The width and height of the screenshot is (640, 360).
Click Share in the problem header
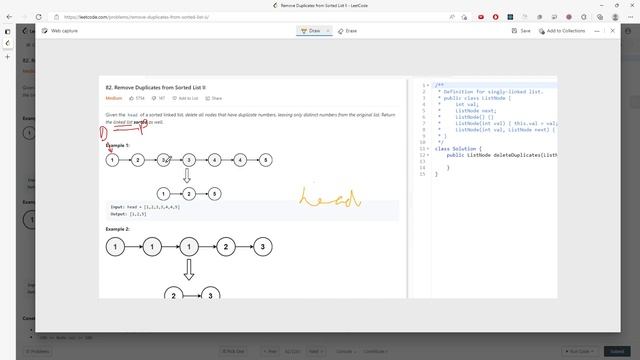tap(214, 98)
